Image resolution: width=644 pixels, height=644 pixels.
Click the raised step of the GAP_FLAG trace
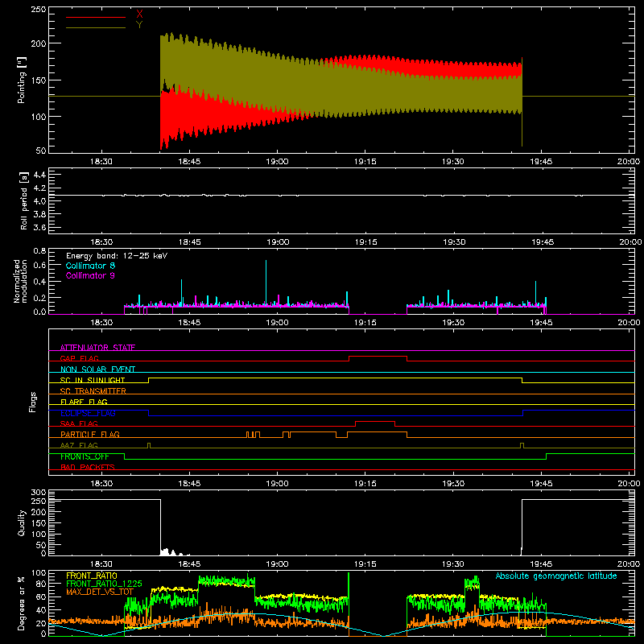(378, 357)
